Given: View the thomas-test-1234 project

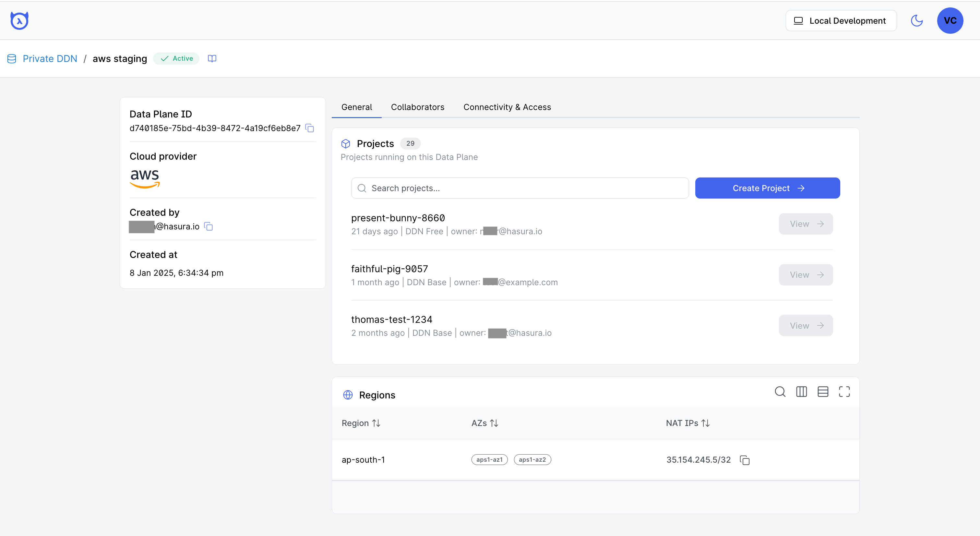Looking at the screenshot, I should (x=806, y=325).
